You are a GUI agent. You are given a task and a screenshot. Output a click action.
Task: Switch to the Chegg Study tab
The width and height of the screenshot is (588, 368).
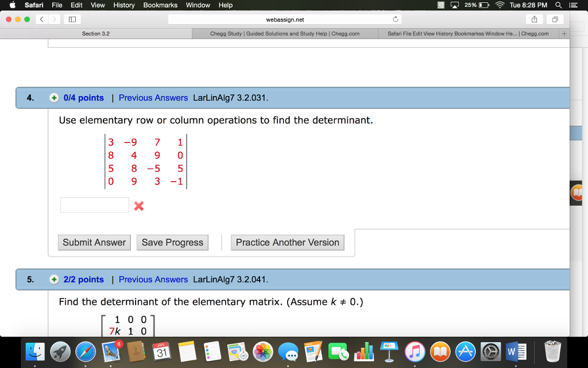click(284, 33)
